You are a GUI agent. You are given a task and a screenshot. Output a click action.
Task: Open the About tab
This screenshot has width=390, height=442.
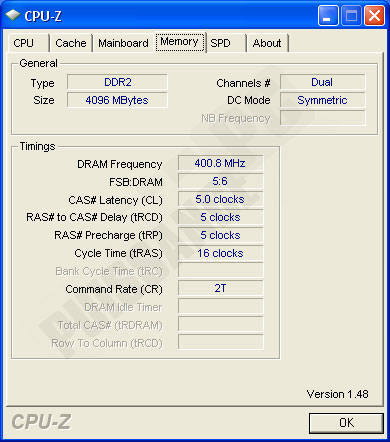(x=267, y=43)
